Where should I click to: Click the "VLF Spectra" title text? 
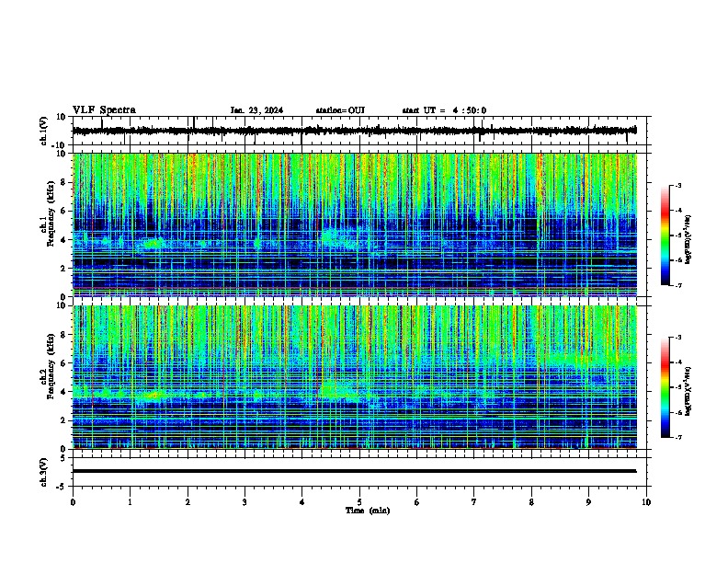[105, 110]
